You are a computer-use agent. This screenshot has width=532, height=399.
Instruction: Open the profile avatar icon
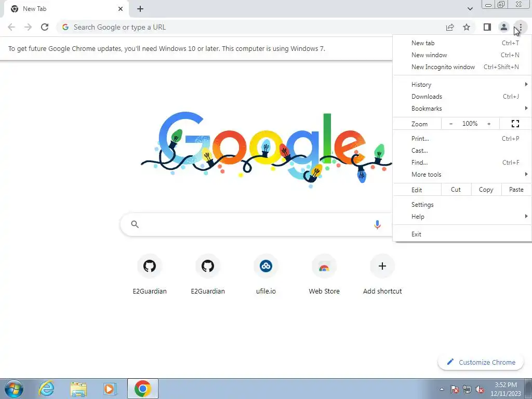504,27
